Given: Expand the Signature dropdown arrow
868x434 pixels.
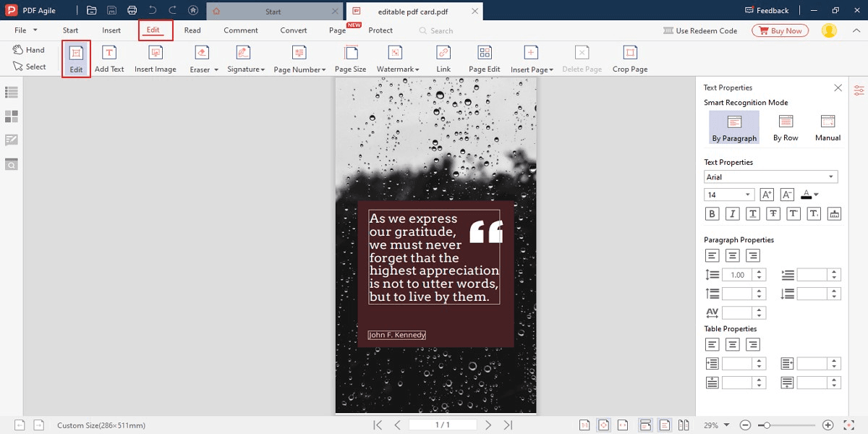Looking at the screenshot, I should (x=263, y=70).
